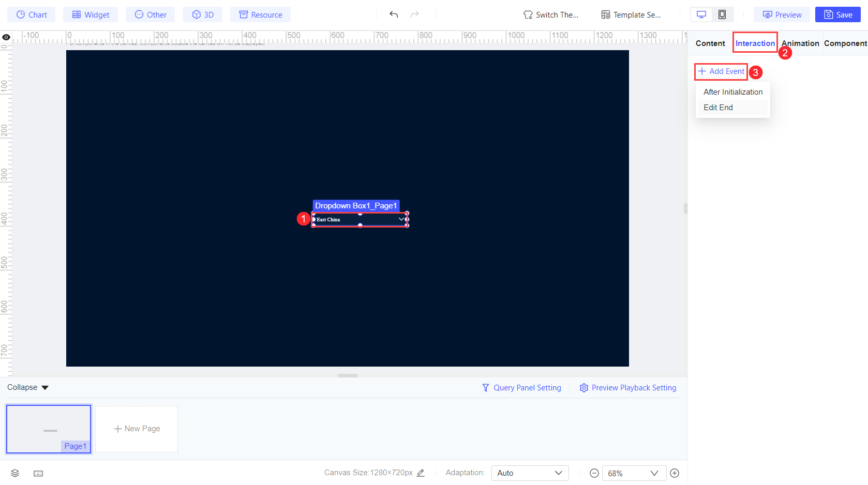Switch to mobile view mode
The width and height of the screenshot is (868, 485).
[722, 14]
